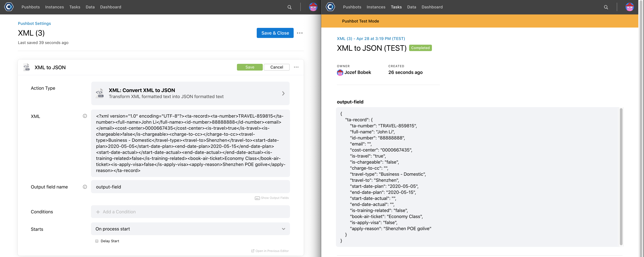The image size is (644, 257).
Task: Click the info icon beside Output field name
Action: pos(85,186)
